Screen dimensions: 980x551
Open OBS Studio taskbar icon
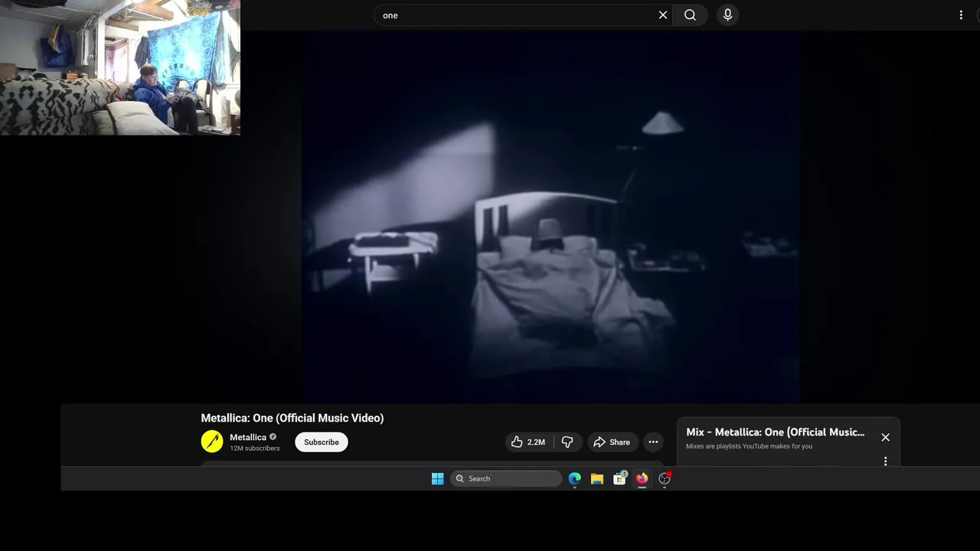point(665,478)
